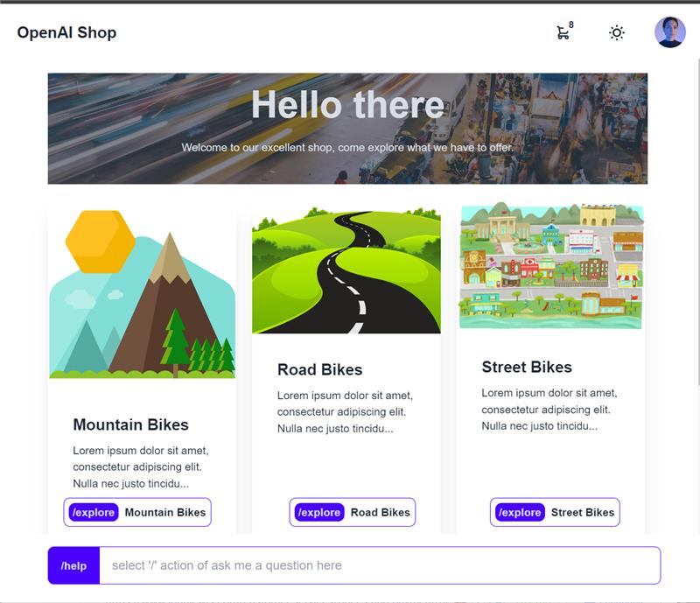Viewport: 700px width, 603px height.
Task: Select the mountain landscape illustration
Action: click(x=142, y=294)
